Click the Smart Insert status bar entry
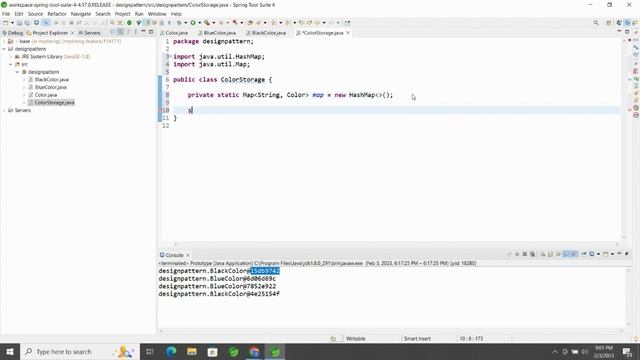This screenshot has height=360, width=640. click(417, 338)
